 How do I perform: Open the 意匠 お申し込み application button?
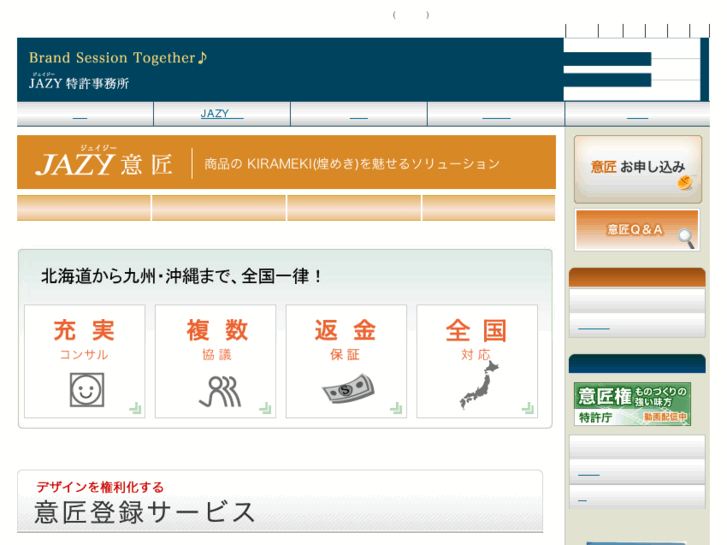point(638,169)
